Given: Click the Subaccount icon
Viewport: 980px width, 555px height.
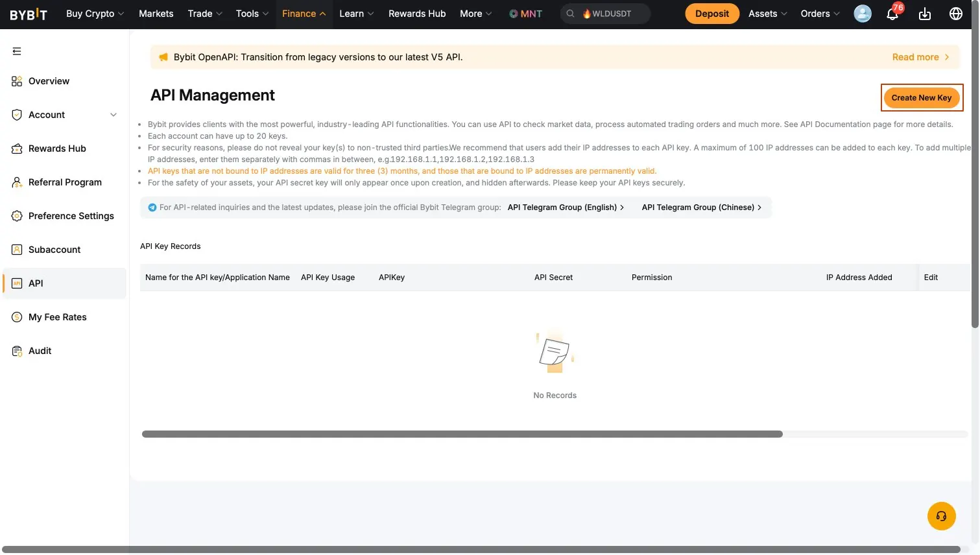Looking at the screenshot, I should [17, 250].
